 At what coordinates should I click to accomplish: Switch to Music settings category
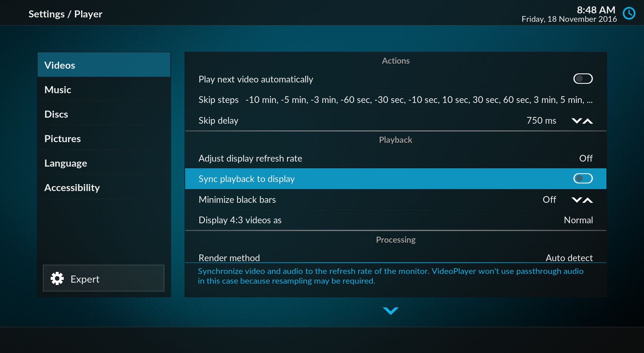[x=104, y=90]
